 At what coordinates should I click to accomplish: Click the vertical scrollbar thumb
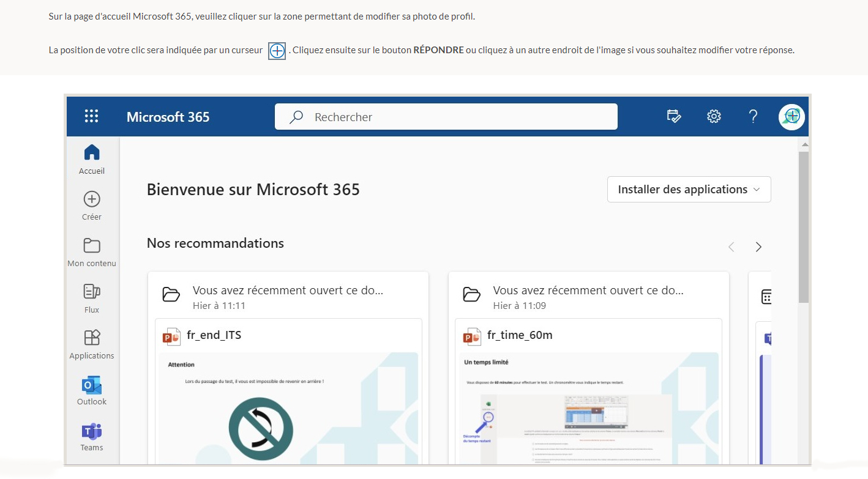click(804, 227)
